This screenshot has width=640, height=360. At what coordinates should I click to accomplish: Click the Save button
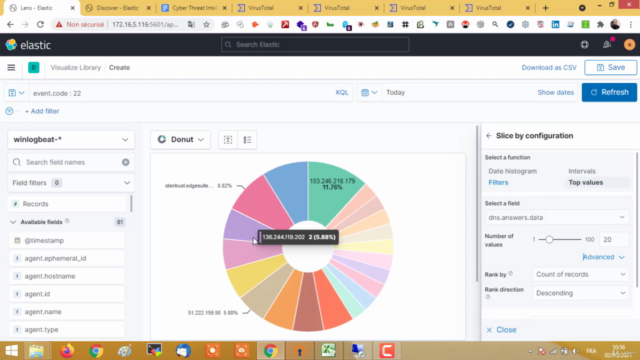pyautogui.click(x=611, y=67)
